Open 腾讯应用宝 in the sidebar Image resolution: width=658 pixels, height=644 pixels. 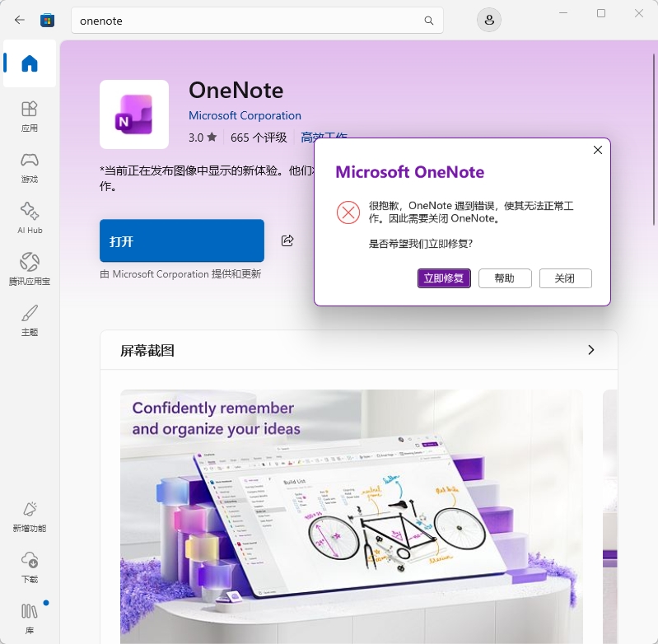pos(30,269)
